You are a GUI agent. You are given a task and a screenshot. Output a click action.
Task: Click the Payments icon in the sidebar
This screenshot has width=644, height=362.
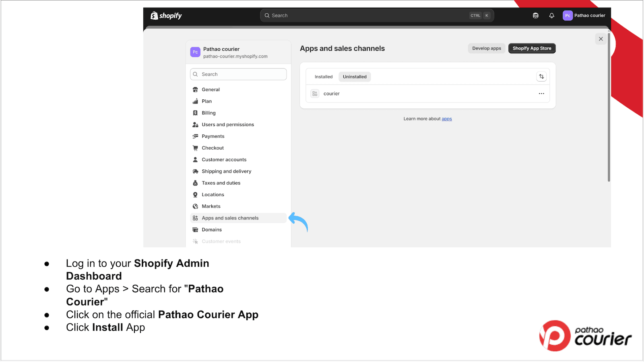click(195, 136)
